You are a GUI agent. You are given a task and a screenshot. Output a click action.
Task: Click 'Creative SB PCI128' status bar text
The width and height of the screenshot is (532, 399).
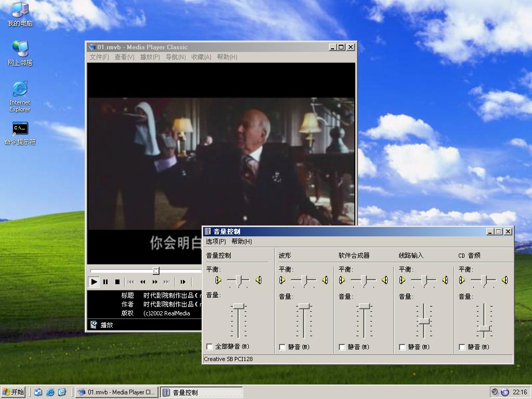tap(229, 359)
